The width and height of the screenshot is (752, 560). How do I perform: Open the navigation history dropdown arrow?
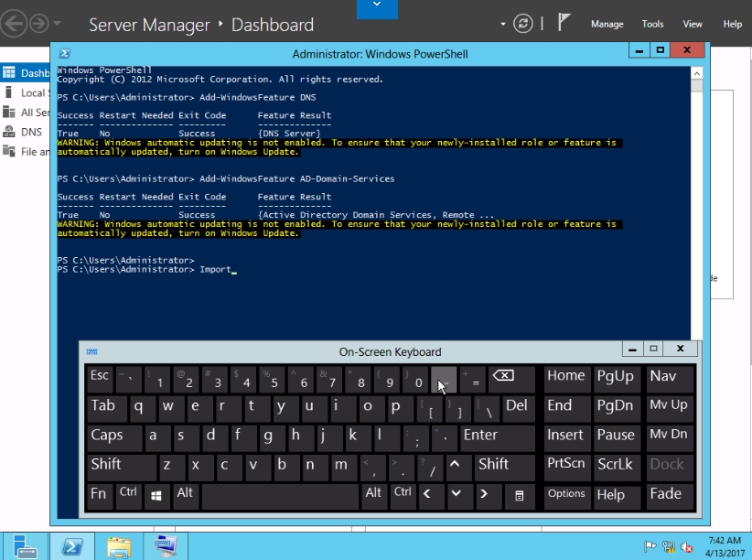point(57,23)
